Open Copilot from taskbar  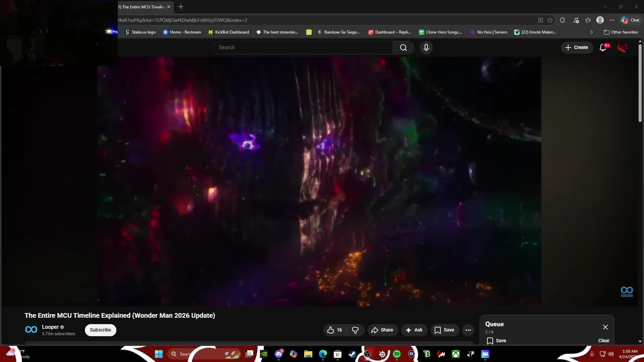coord(293,354)
